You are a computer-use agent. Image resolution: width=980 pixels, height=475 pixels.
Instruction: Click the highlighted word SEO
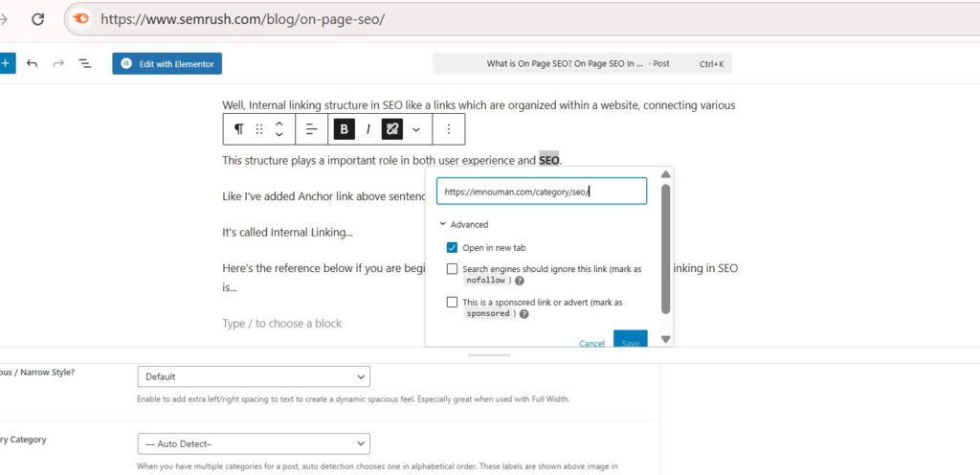[x=549, y=161]
